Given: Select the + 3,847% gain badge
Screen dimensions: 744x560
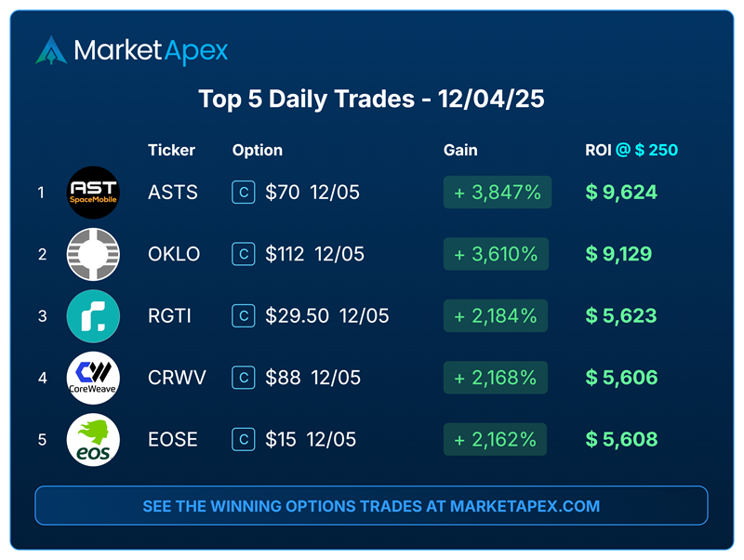Looking at the screenshot, I should (x=498, y=193).
